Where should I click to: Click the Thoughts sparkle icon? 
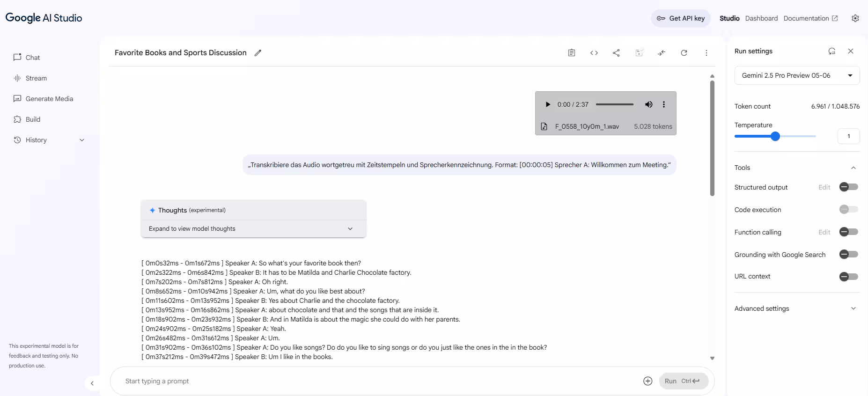point(152,210)
